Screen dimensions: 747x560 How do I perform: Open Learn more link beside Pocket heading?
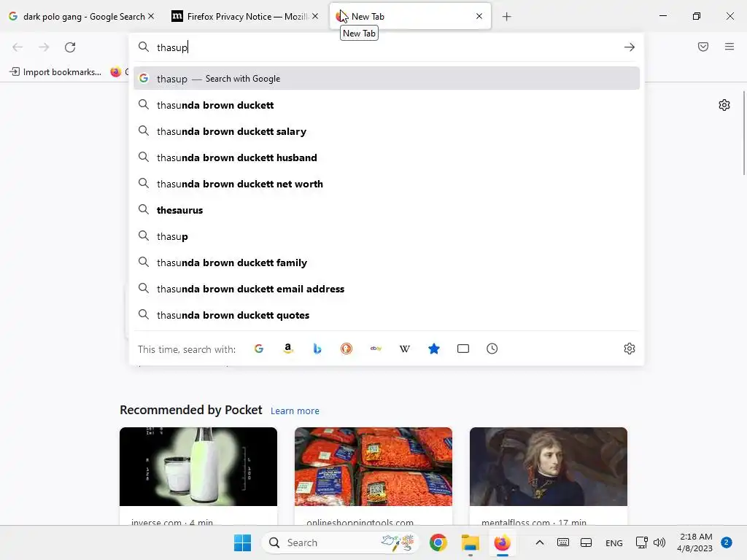tap(295, 411)
